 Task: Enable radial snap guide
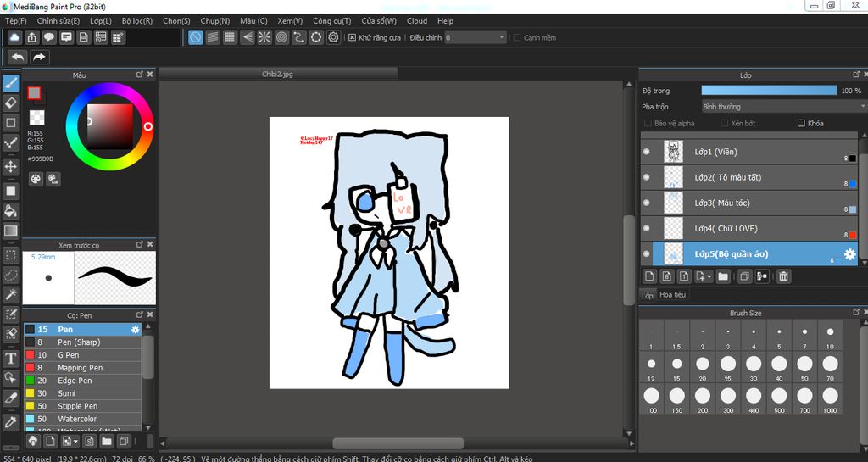tap(264, 37)
